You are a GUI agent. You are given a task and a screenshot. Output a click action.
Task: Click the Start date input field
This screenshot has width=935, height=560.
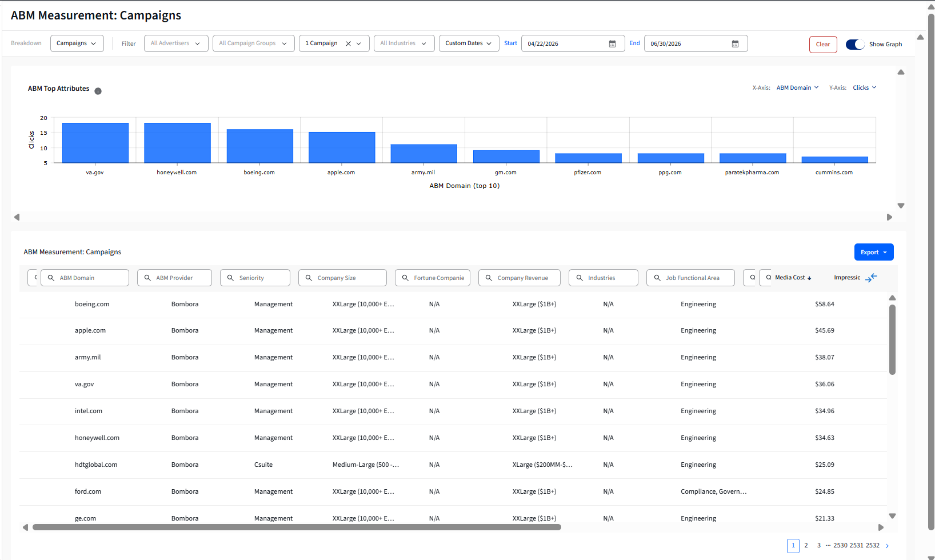(x=573, y=43)
